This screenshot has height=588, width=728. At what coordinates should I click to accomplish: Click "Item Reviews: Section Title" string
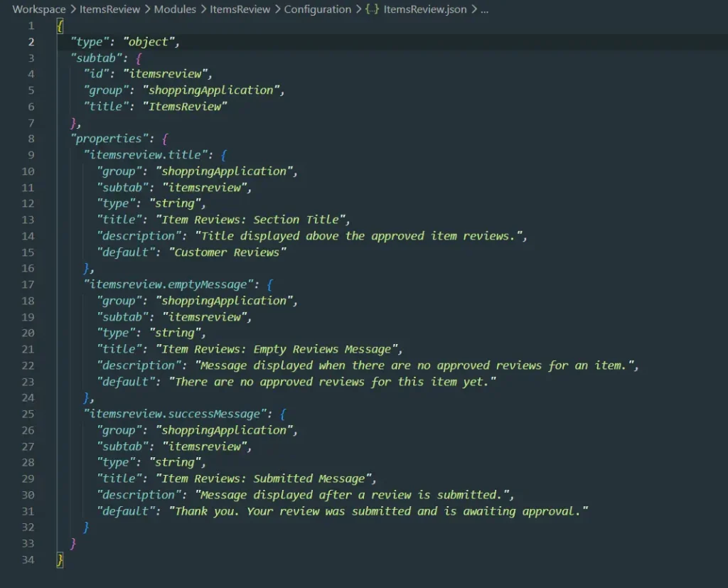tap(252, 220)
